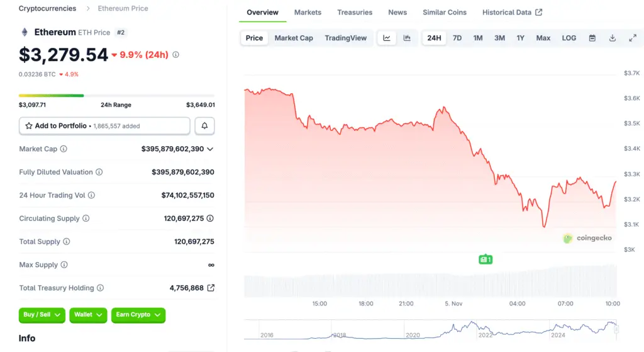Expand chart to fullscreen
Viewport: 644px width, 352px height.
pyautogui.click(x=633, y=38)
